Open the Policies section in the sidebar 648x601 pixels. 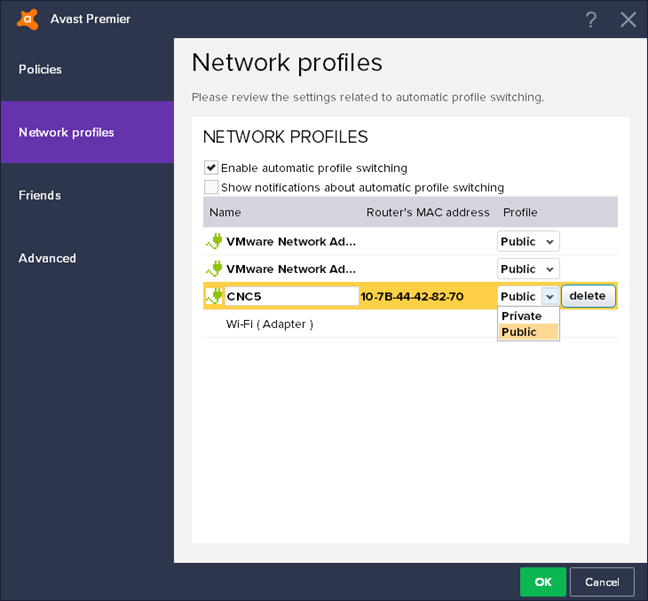(x=40, y=69)
